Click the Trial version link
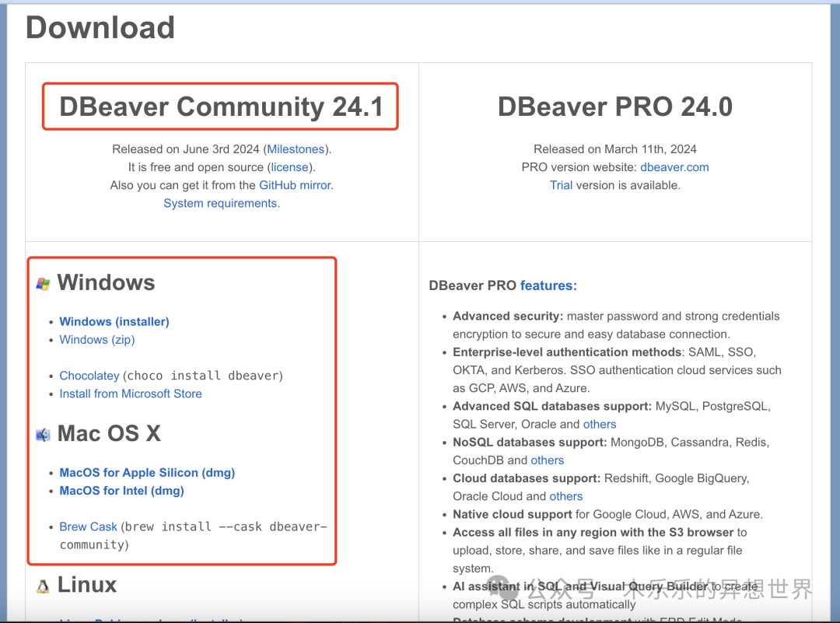Image resolution: width=840 pixels, height=623 pixels. (x=561, y=185)
